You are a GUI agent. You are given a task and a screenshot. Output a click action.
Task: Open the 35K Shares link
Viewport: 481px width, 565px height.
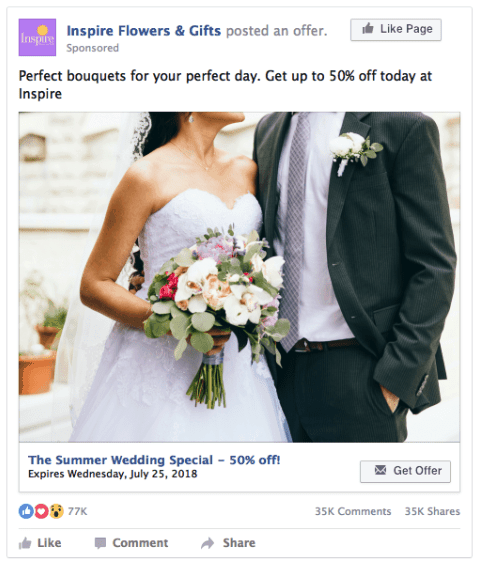432,511
